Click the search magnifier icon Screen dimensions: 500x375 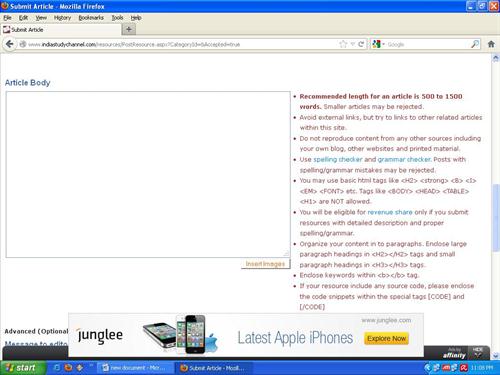tap(475, 44)
